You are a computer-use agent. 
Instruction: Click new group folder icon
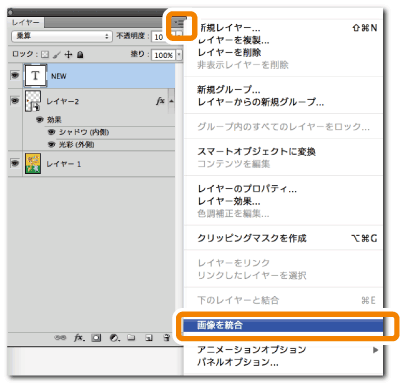tap(131, 338)
